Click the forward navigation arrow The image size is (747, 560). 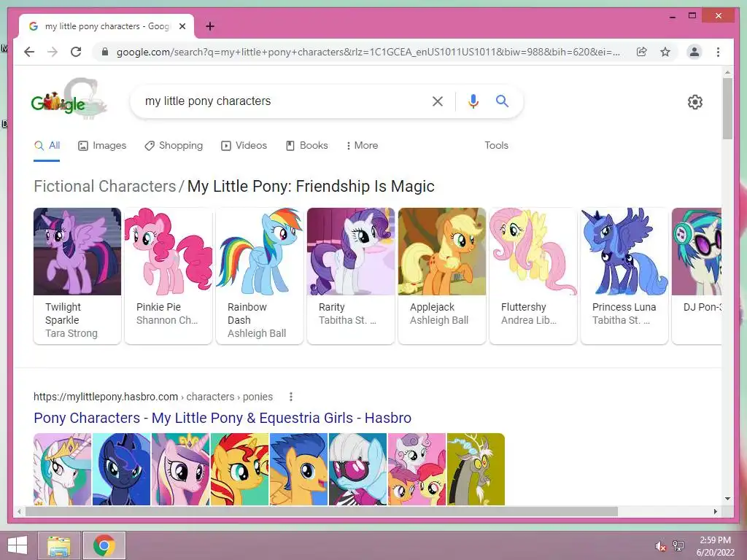(x=53, y=52)
